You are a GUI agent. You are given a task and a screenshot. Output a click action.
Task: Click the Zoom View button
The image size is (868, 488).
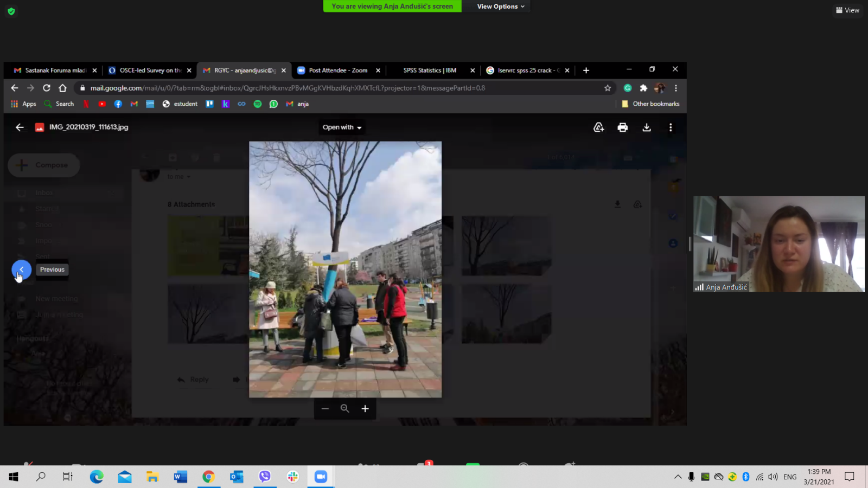(847, 10)
